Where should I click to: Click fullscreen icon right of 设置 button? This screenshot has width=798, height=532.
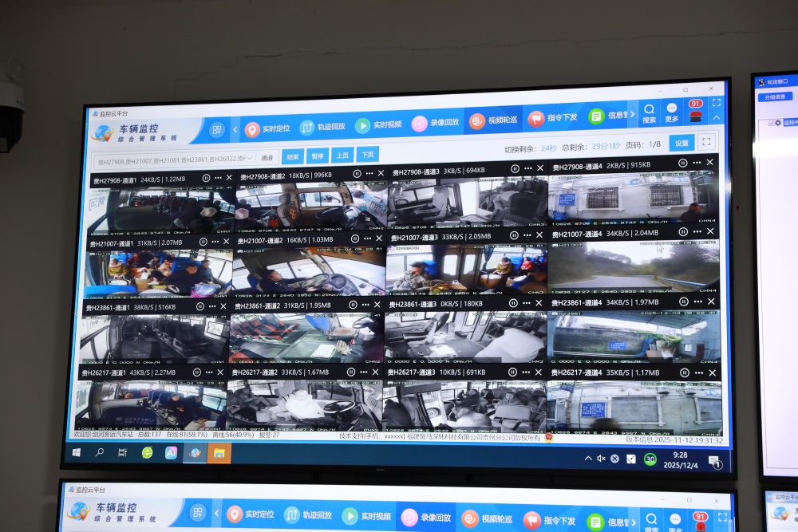[705, 143]
